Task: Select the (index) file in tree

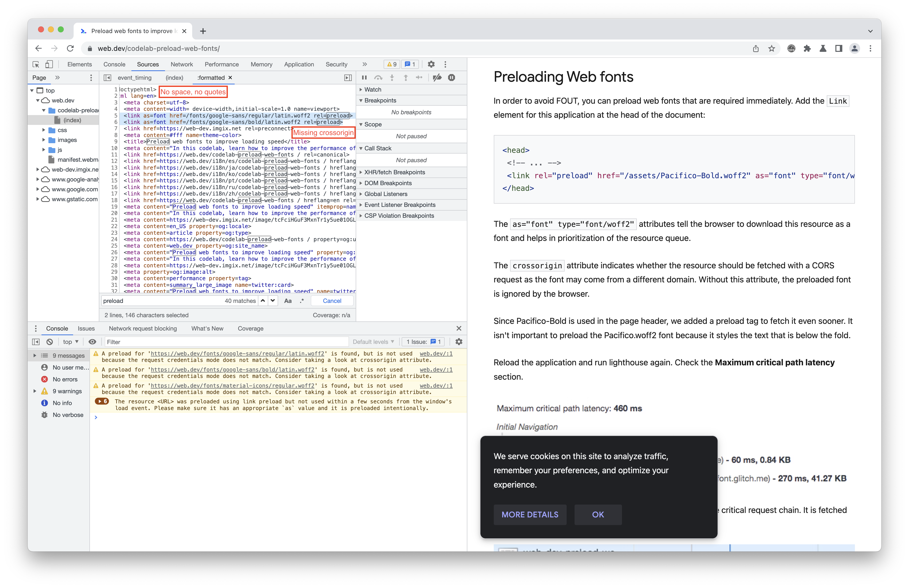Action: (72, 120)
